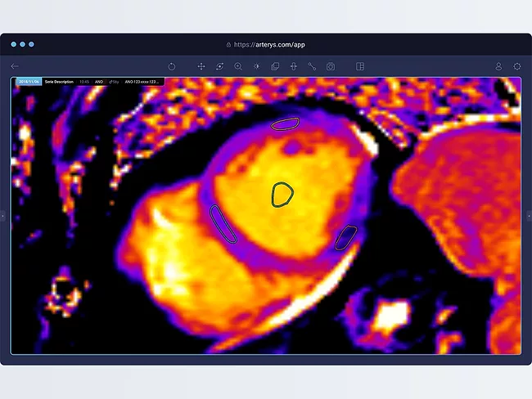Select the top contour on the myocardium
This screenshot has width=532, height=399.
pos(285,123)
